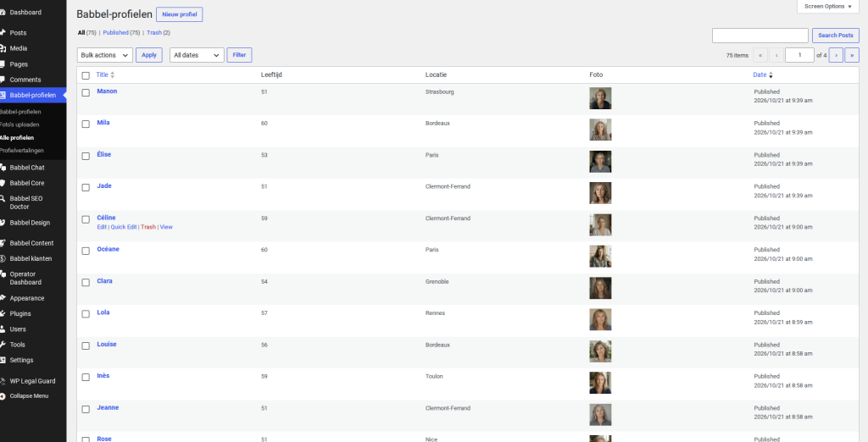868x442 pixels.
Task: Show the Published (75) filter
Action: [x=121, y=33]
